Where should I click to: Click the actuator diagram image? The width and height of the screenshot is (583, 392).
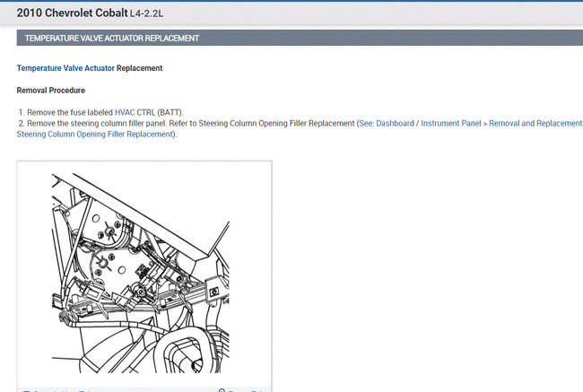pos(141,273)
